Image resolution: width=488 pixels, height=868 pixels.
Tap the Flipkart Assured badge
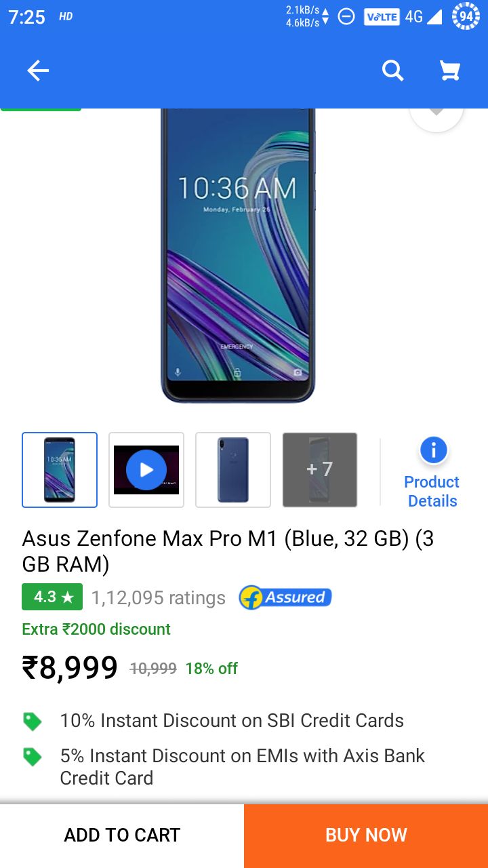tap(285, 597)
